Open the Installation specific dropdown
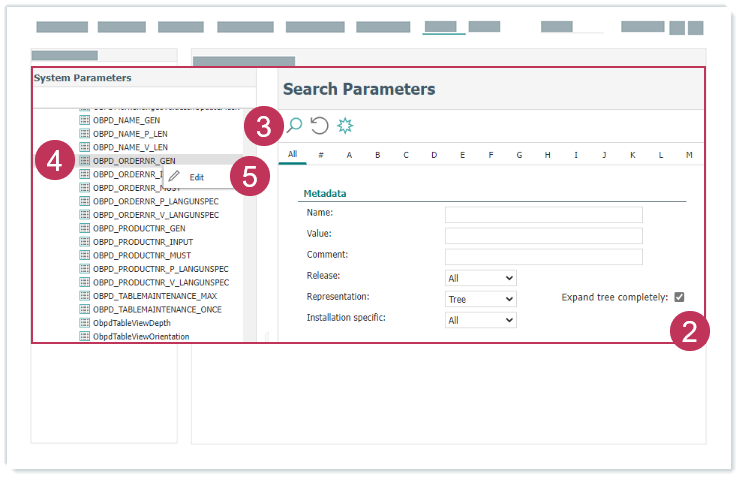This screenshot has height=479, width=741. [x=480, y=320]
